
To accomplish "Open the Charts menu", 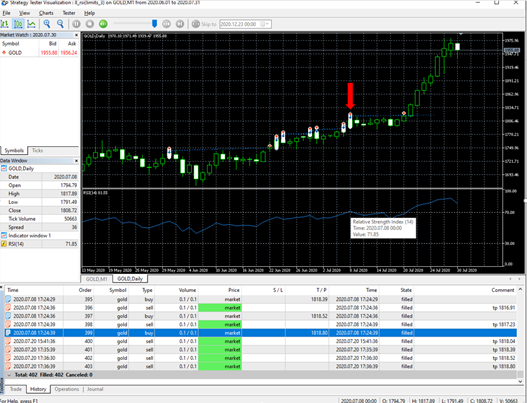I will (46, 13).
